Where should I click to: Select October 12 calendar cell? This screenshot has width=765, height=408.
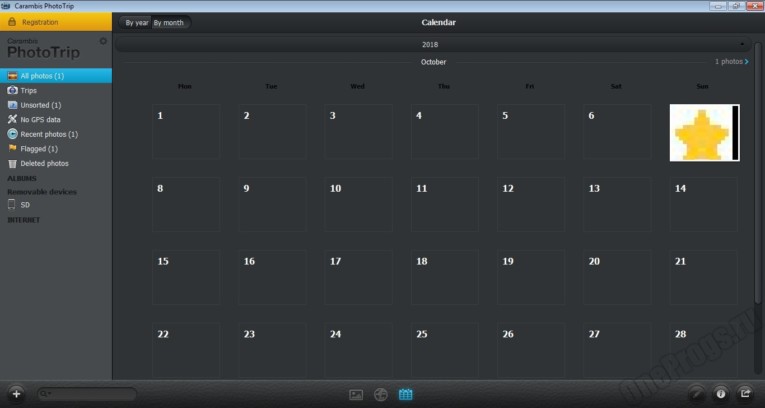[x=531, y=204]
